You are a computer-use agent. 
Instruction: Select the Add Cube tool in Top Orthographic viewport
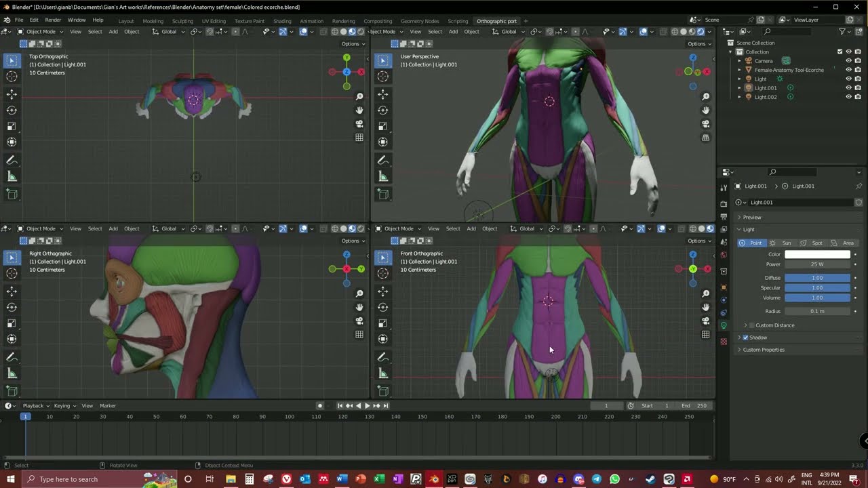[x=12, y=195]
